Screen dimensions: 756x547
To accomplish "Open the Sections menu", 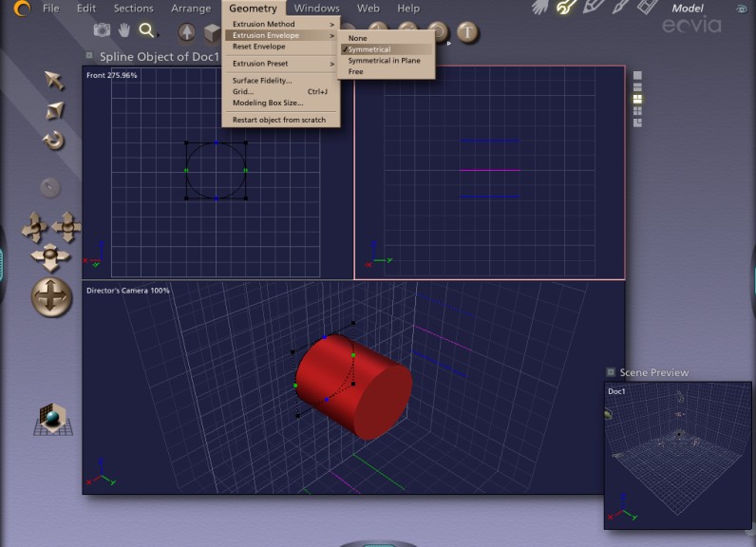I will coord(133,9).
